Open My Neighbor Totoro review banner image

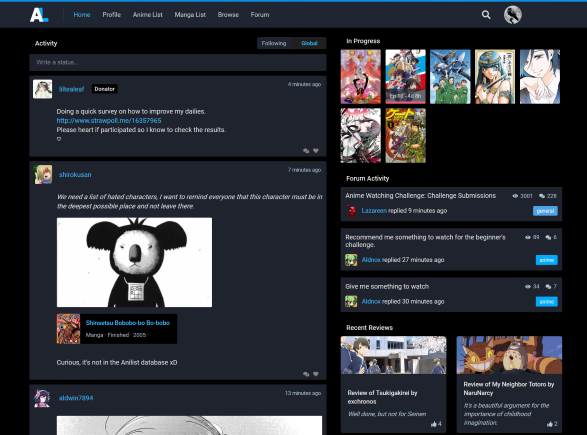click(509, 355)
